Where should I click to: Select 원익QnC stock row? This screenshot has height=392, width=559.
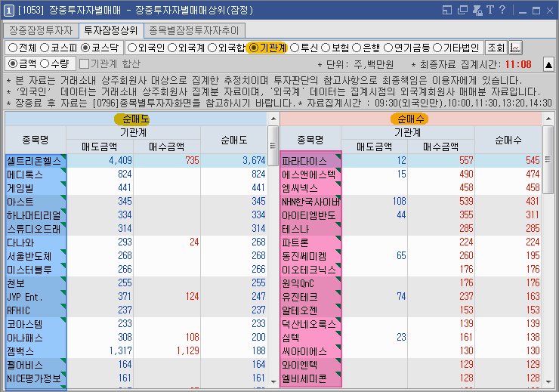click(x=311, y=283)
